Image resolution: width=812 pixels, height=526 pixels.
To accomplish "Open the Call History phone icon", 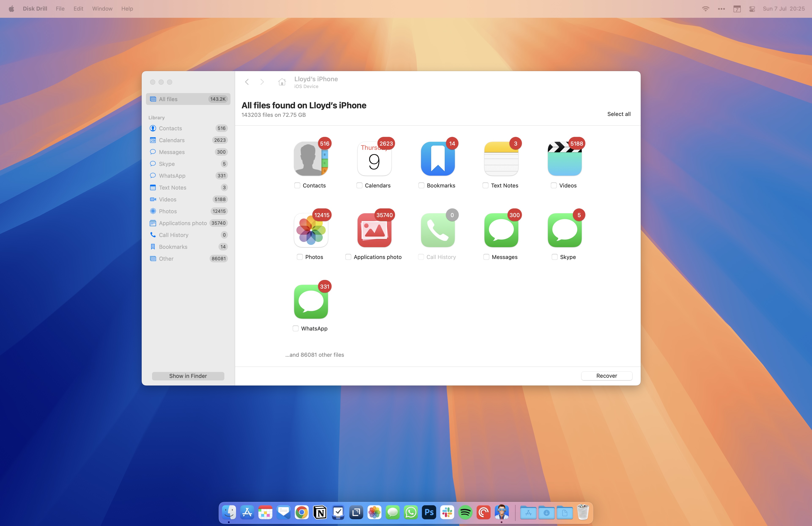I will coord(438,230).
